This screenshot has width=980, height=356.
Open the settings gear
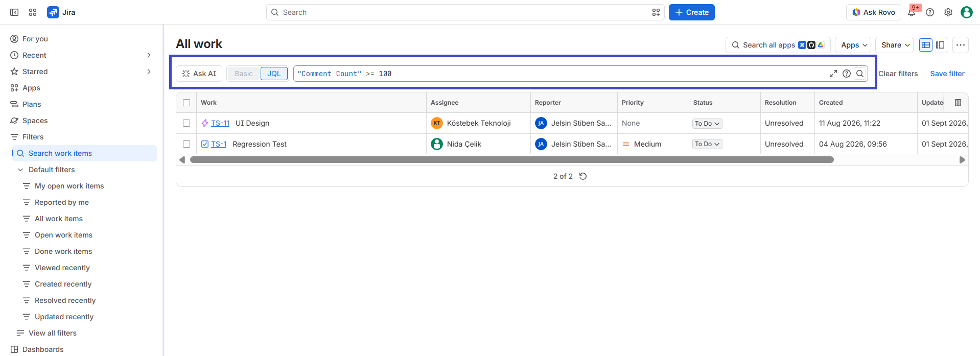[x=948, y=12]
